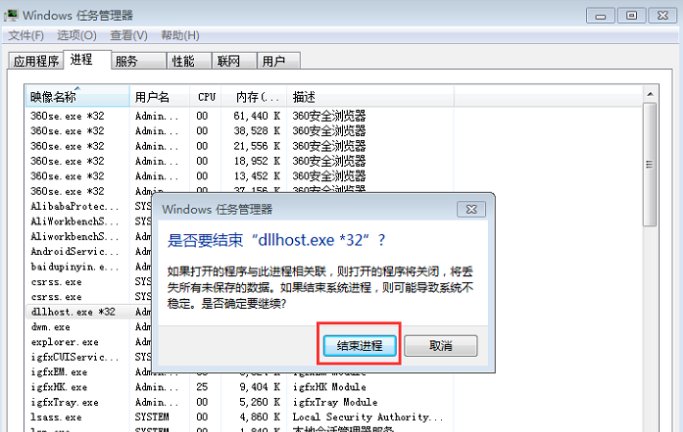The height and width of the screenshot is (432, 683).
Task: Select the AlibabaProtec... process
Action: (74, 206)
